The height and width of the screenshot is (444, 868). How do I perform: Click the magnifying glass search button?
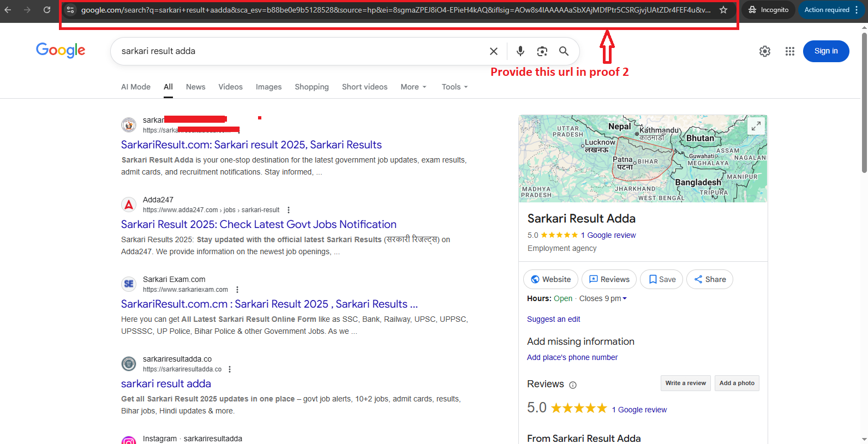[564, 51]
